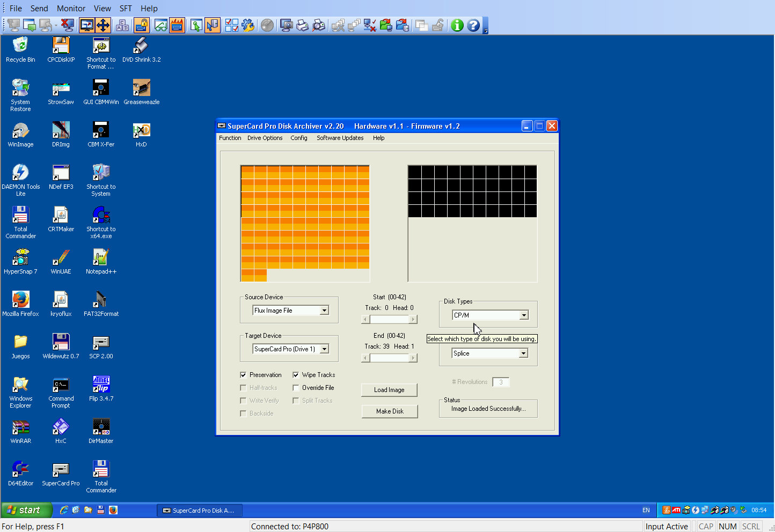Click the Revolutions number field
This screenshot has width=775, height=532.
tap(501, 382)
